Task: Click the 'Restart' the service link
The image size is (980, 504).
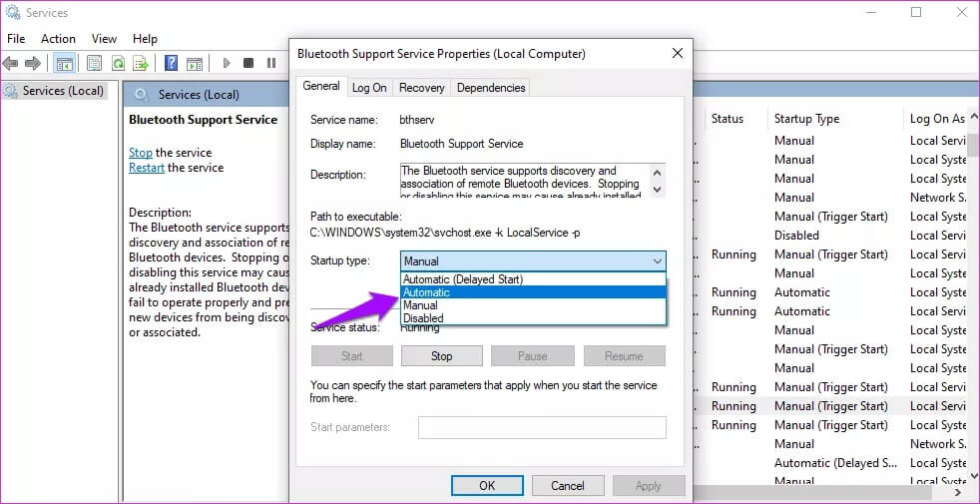Action: 147,168
